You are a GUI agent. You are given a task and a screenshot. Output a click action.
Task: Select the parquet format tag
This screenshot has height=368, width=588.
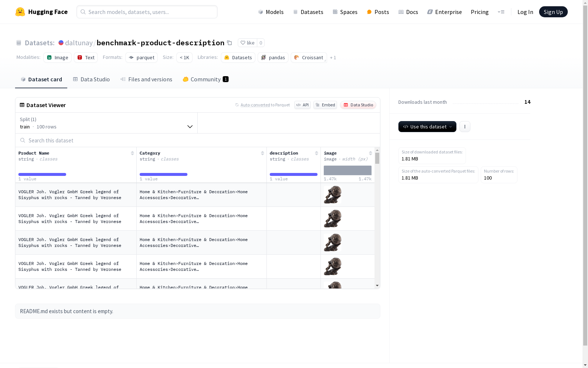click(141, 57)
